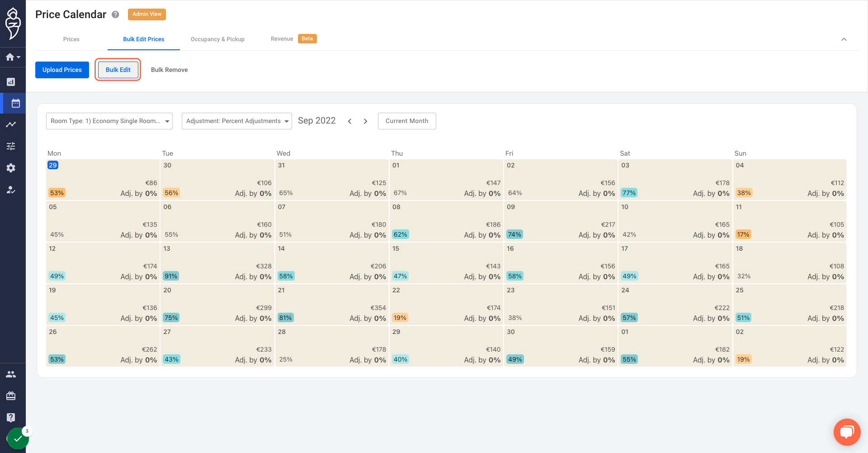Click the €262 price on the 26th
This screenshot has width=868, height=453.
[x=150, y=349]
